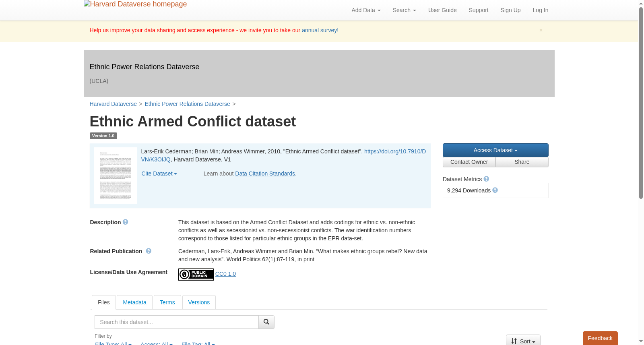Click the Downloads count help icon
The image size is (644, 345).
[495, 190]
